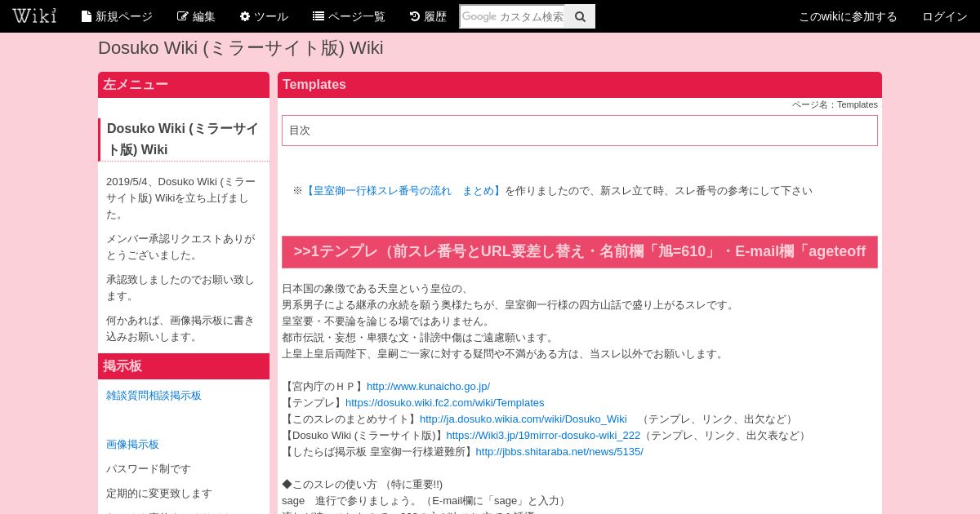The image size is (980, 514).
Task: Open 履歴 menu item
Action: [428, 16]
